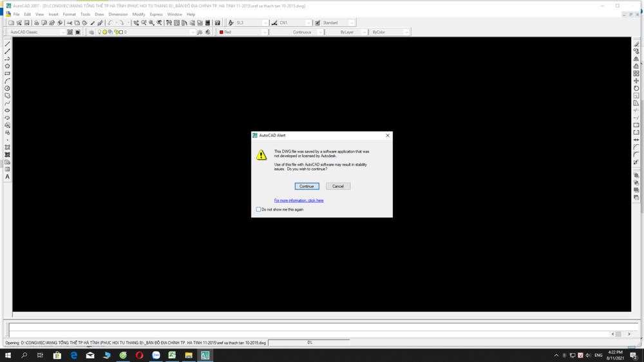
Task: Open the Dimension menu
Action: pos(118,14)
